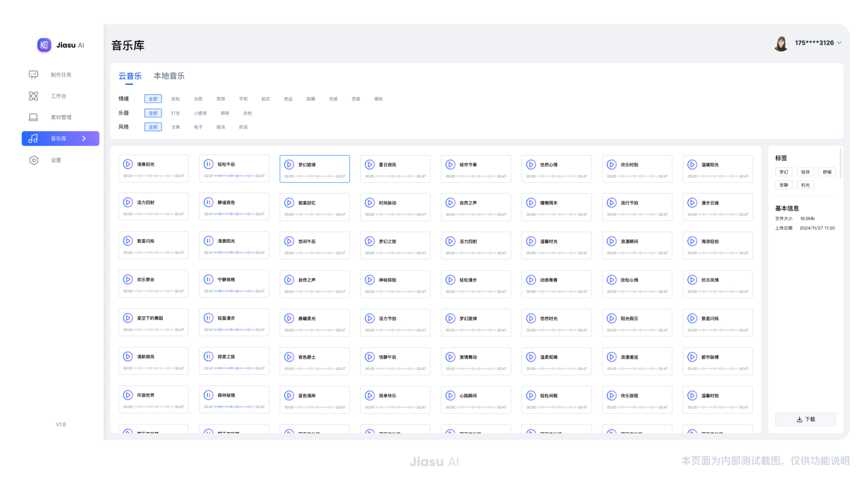
Task: Choose the 摇滚 style filter
Action: click(x=220, y=127)
